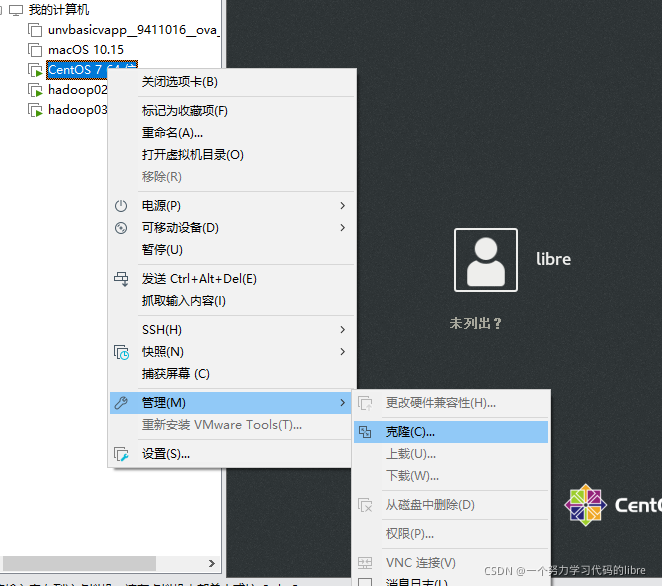Select 暂停(U) menu entry

tap(231, 250)
